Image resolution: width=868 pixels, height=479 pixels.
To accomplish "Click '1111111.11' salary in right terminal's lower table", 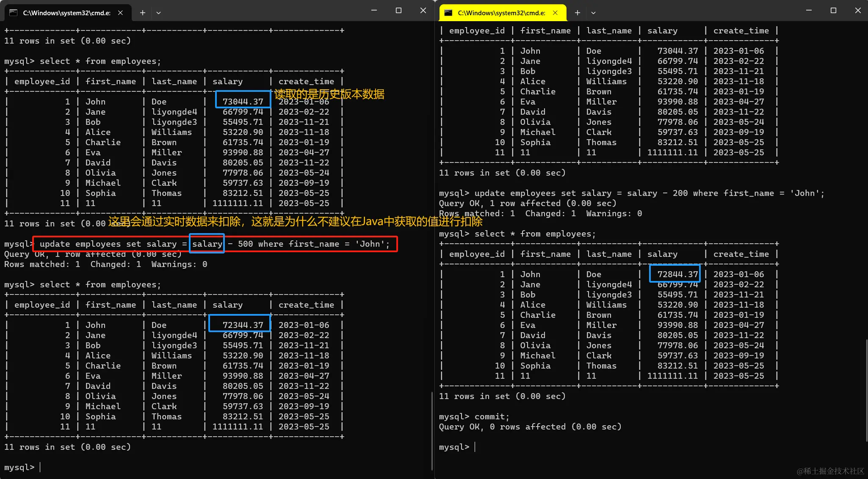I will coord(672,376).
